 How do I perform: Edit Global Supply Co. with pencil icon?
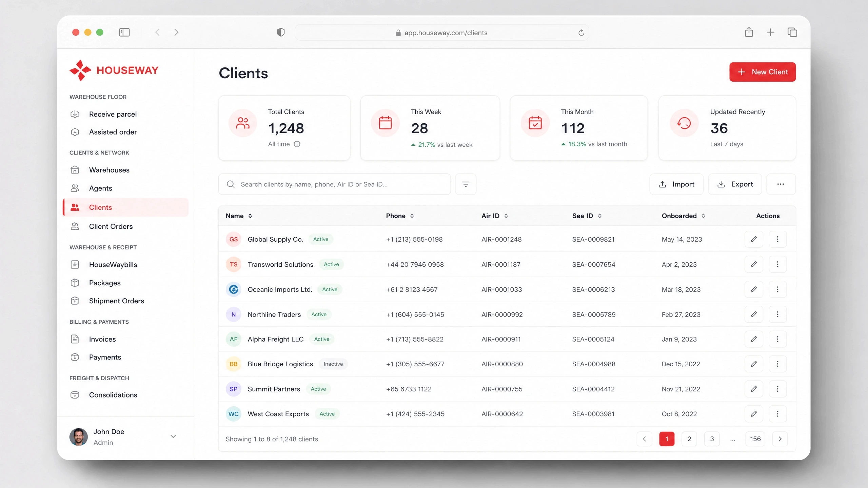tap(754, 239)
